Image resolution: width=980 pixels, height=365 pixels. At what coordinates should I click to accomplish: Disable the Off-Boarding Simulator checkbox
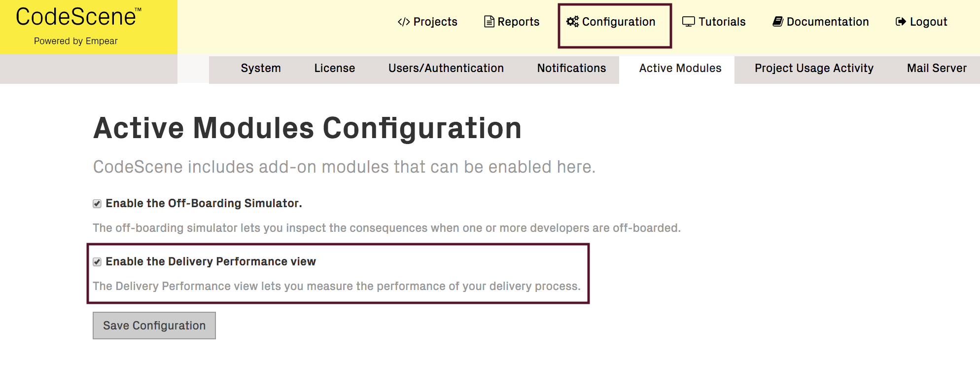pyautogui.click(x=97, y=203)
